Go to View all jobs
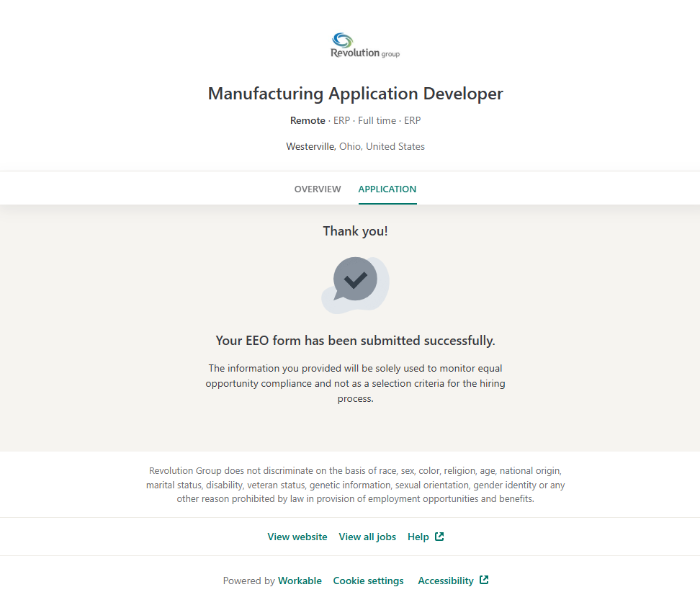Image resolution: width=700 pixels, height=605 pixels. (367, 537)
